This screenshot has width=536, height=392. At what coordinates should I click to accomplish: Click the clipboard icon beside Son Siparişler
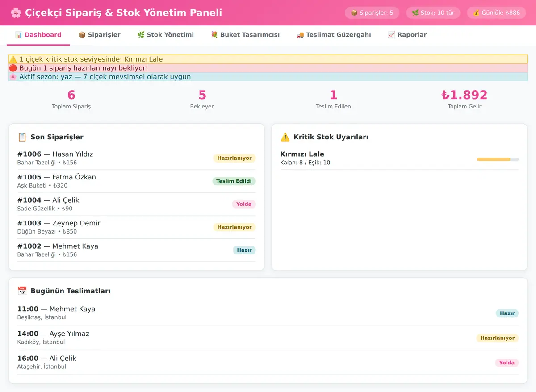click(x=22, y=137)
